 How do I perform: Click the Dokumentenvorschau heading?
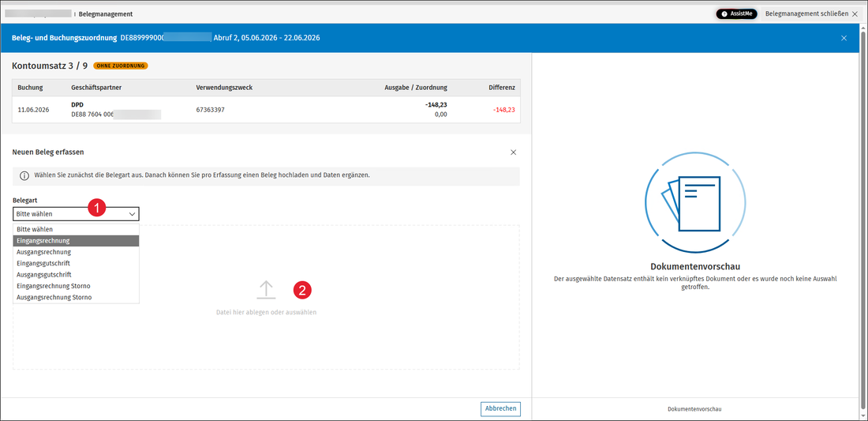coord(695,266)
